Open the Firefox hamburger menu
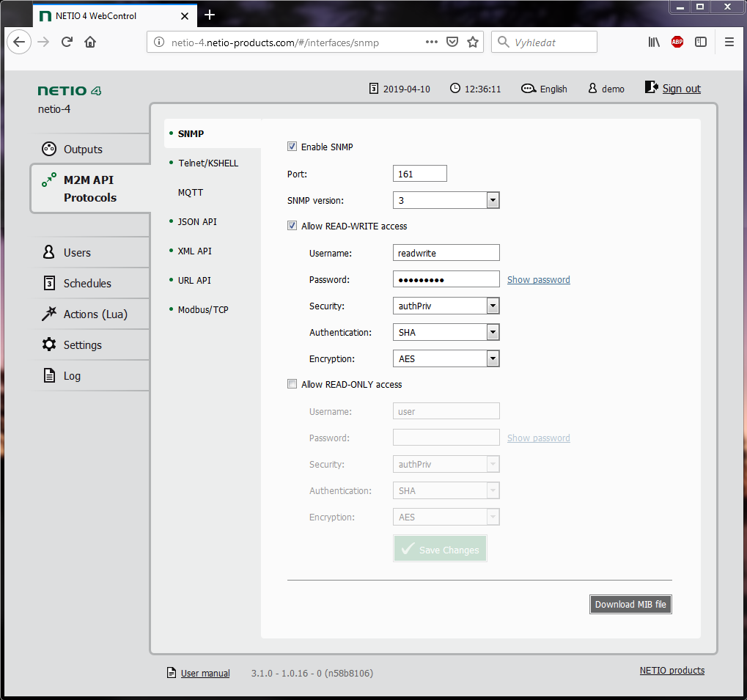This screenshot has height=700, width=747. coord(729,42)
